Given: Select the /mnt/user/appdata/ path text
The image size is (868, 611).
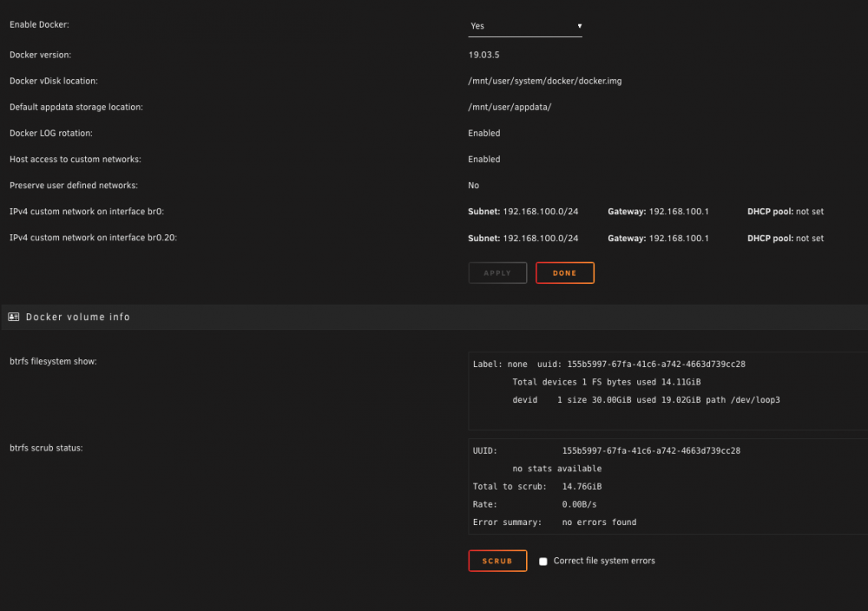Looking at the screenshot, I should click(x=510, y=107).
